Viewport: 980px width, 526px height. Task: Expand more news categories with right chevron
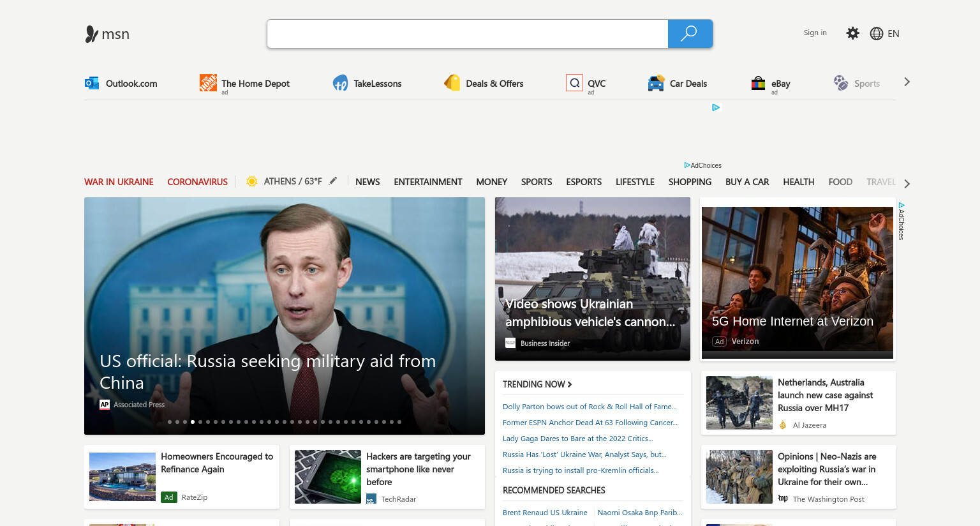(x=907, y=184)
